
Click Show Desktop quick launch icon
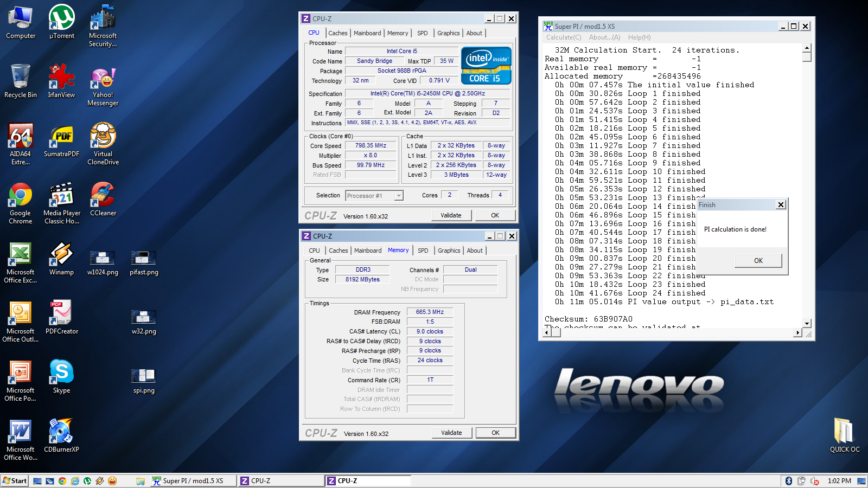(x=37, y=481)
